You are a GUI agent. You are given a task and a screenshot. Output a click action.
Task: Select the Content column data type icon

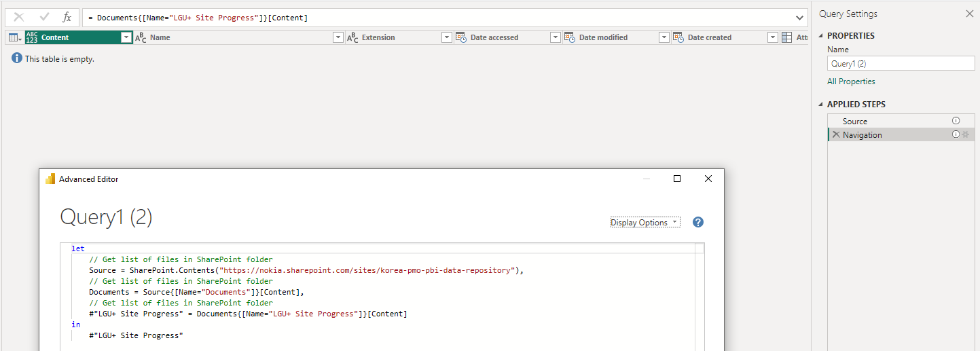click(32, 37)
